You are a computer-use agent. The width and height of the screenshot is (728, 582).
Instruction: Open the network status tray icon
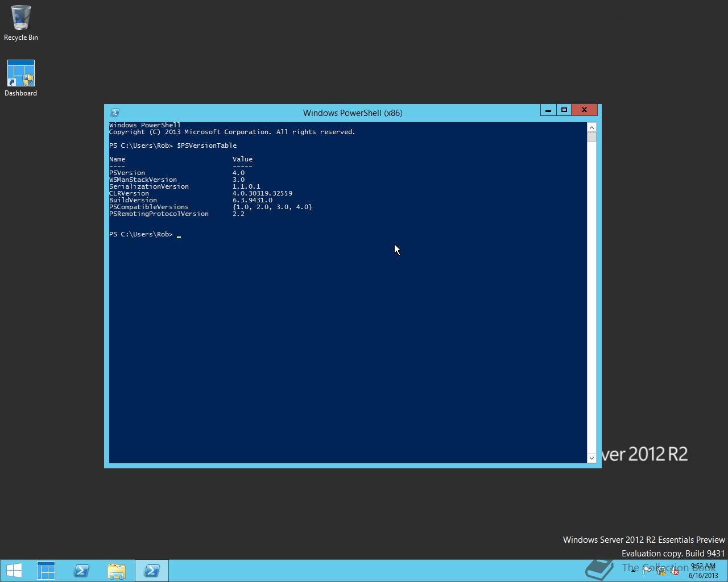coord(661,571)
